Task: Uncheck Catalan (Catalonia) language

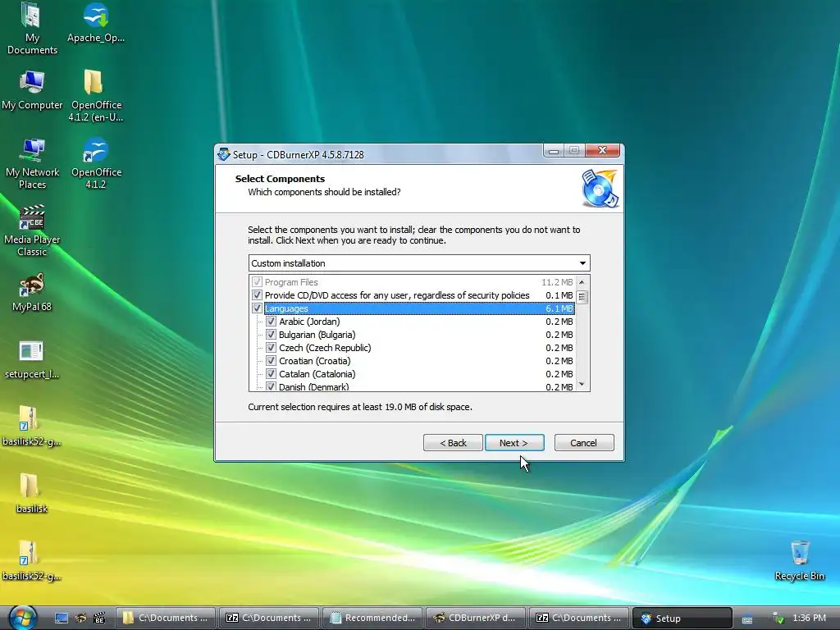Action: point(271,374)
